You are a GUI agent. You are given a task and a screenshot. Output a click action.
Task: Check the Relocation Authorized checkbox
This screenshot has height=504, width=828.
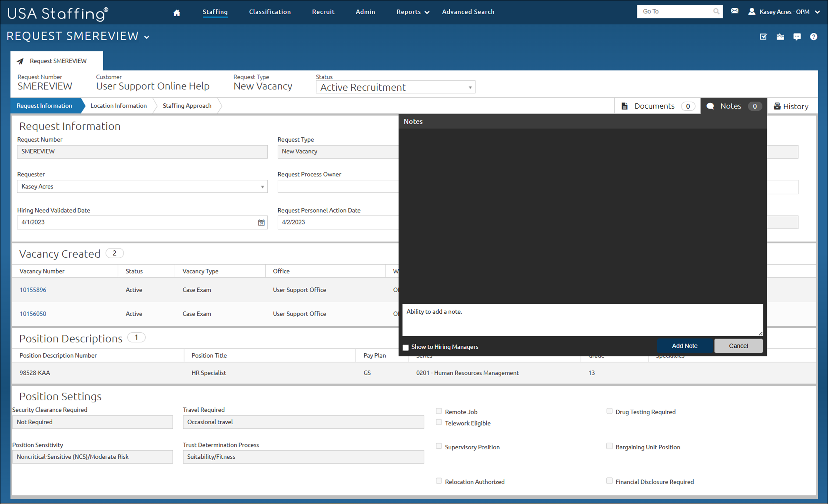coord(439,481)
